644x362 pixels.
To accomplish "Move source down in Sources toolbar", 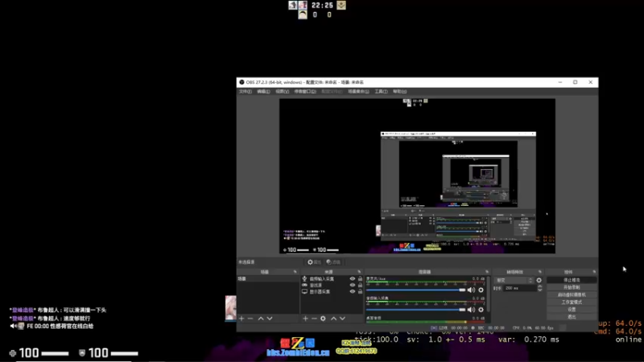I will click(x=342, y=319).
